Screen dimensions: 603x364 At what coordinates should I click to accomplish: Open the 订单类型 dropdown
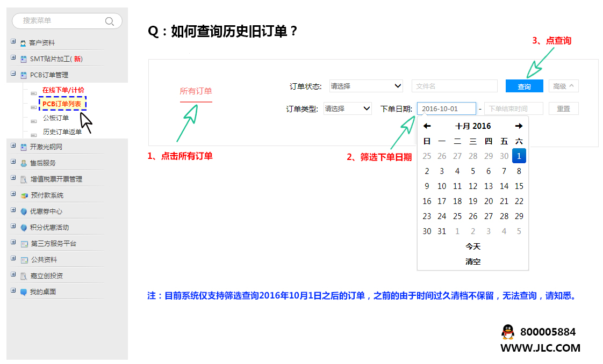pyautogui.click(x=348, y=108)
